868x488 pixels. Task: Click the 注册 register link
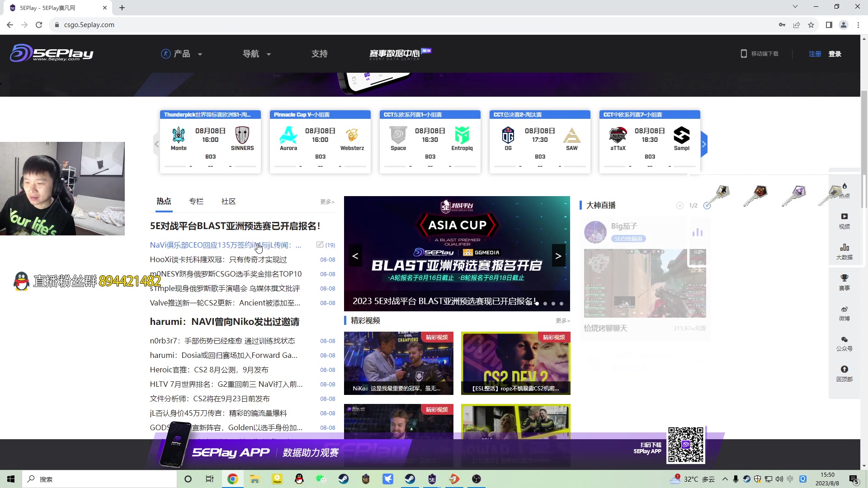pos(815,54)
